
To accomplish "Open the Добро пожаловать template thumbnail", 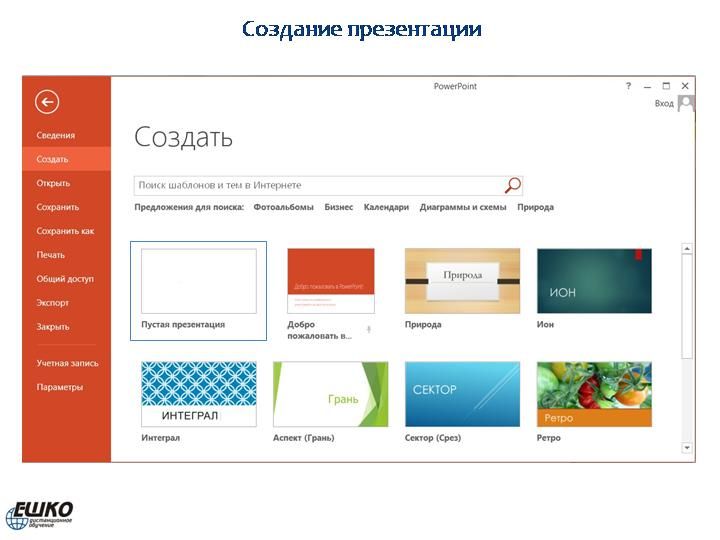I will (x=331, y=281).
